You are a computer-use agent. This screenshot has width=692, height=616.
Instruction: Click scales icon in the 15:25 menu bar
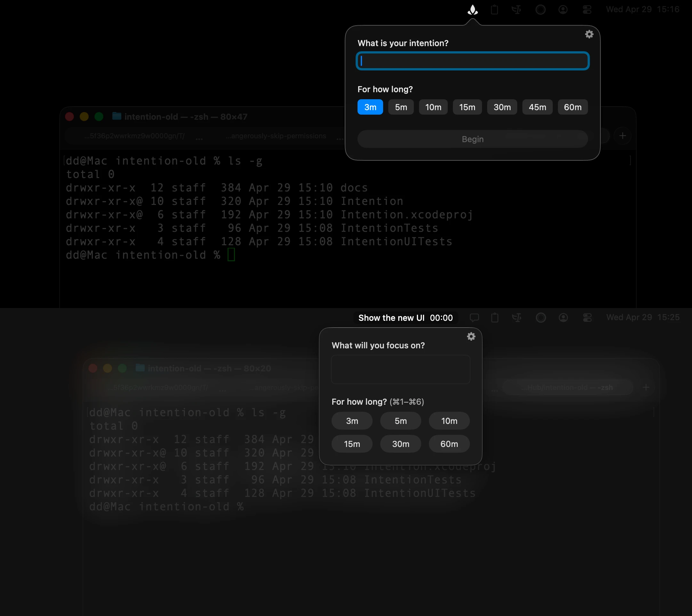[517, 318]
